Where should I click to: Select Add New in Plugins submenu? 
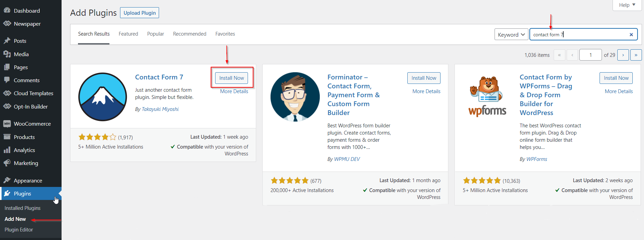[15, 219]
